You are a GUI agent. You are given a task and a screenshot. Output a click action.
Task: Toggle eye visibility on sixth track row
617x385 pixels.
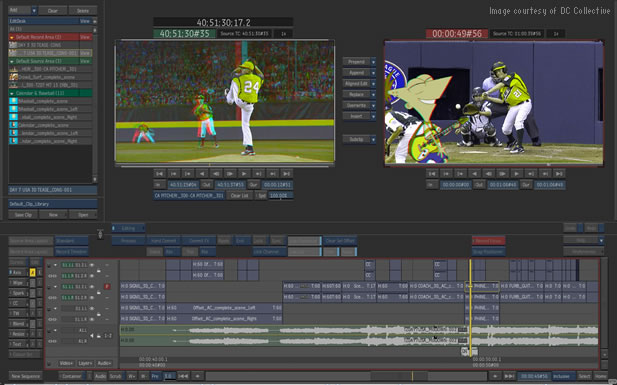click(x=92, y=319)
